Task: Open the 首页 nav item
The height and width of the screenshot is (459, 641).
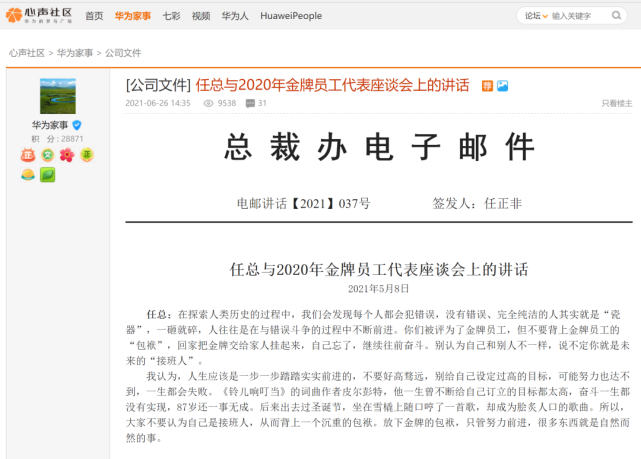Action: [94, 16]
